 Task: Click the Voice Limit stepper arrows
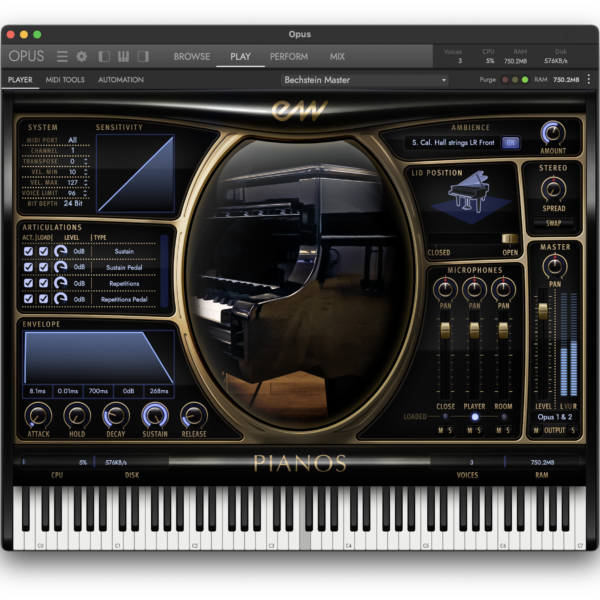click(85, 193)
